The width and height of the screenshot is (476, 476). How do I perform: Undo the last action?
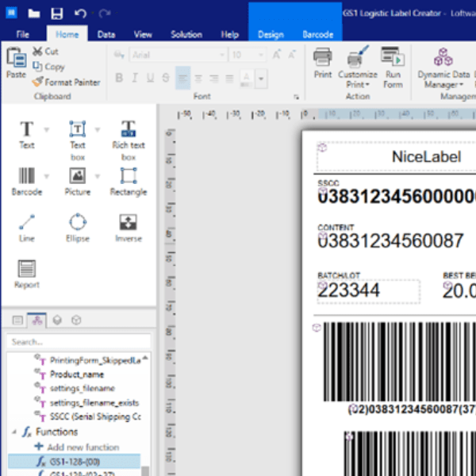[x=80, y=13]
